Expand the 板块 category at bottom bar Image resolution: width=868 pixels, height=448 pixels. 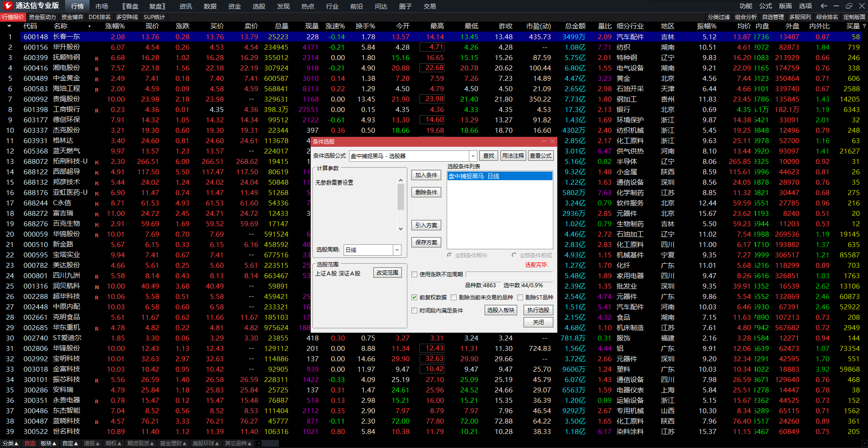click(48, 443)
